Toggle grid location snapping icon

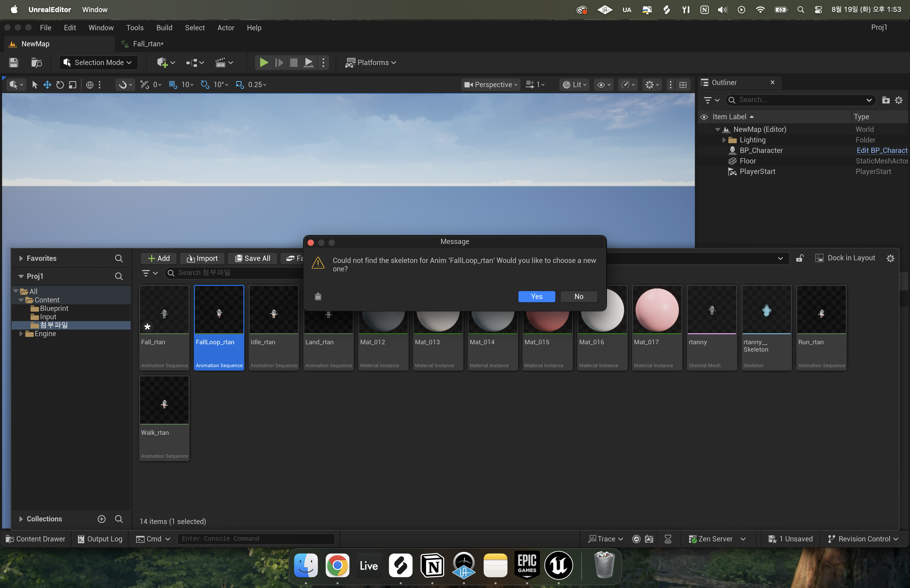click(x=173, y=84)
